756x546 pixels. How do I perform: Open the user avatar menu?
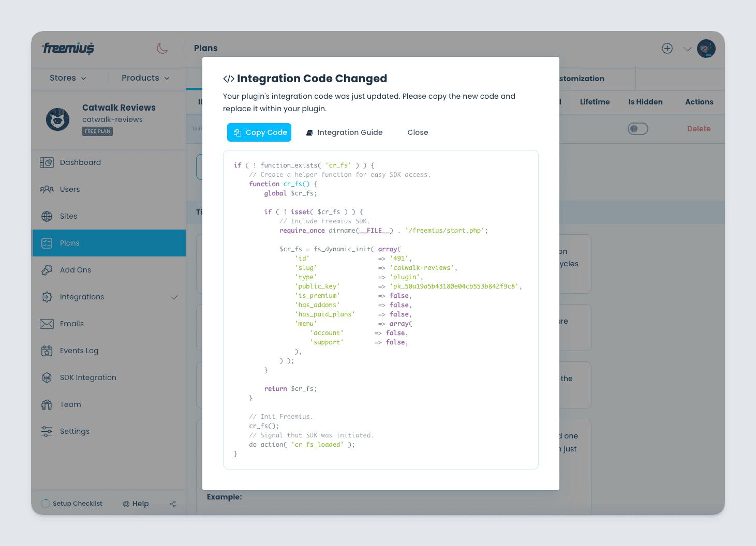point(706,49)
